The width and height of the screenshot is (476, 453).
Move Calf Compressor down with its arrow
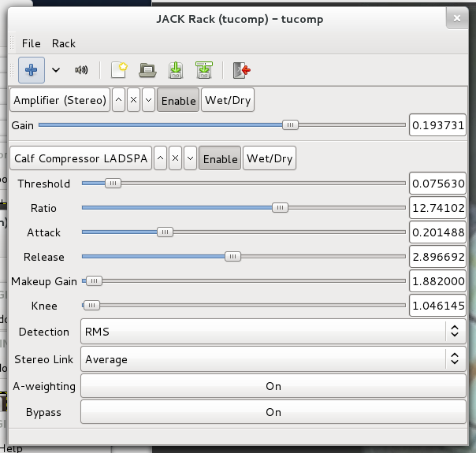(x=191, y=158)
